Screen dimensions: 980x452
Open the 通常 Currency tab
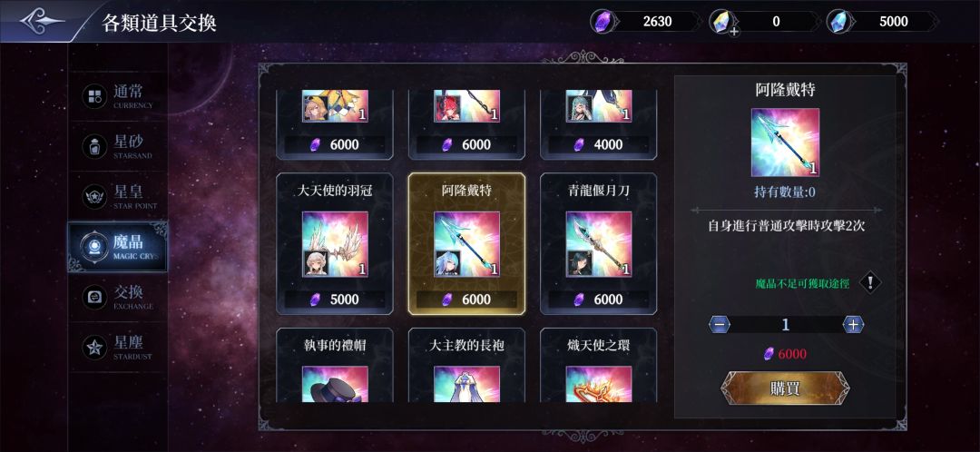[x=117, y=96]
